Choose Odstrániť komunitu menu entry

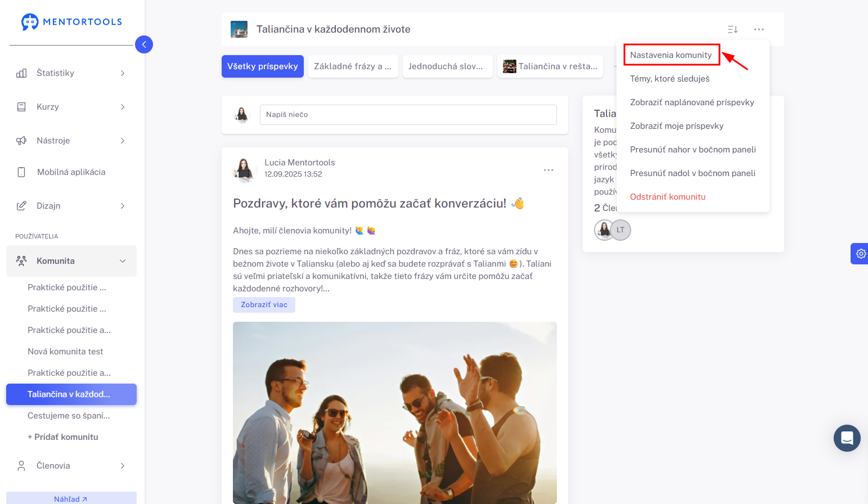tap(668, 197)
